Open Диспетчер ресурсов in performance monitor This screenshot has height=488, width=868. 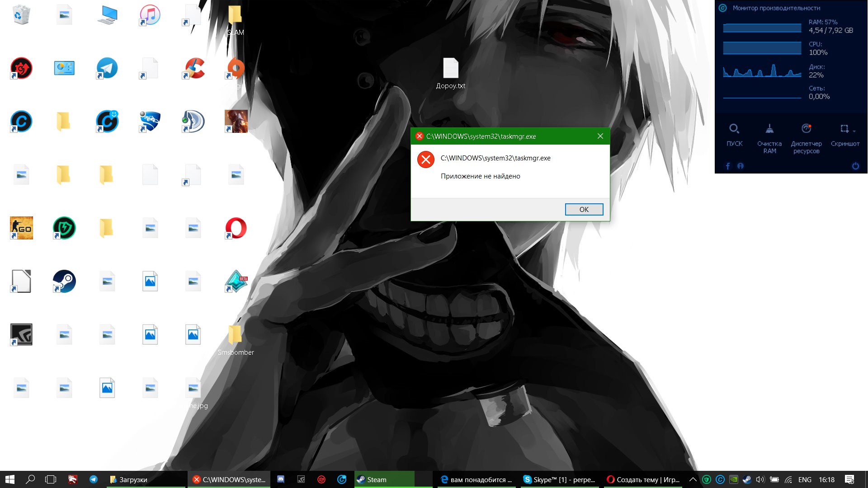806,129
